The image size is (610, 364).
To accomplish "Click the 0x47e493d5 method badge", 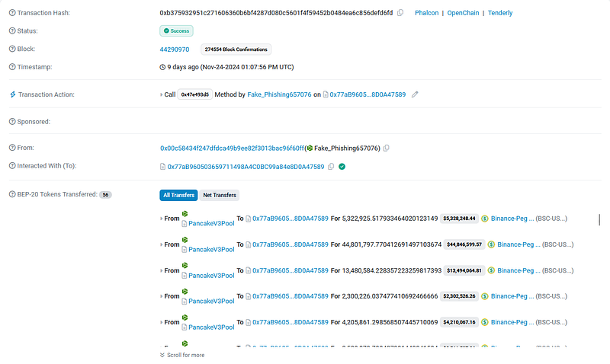I will 194,94.
